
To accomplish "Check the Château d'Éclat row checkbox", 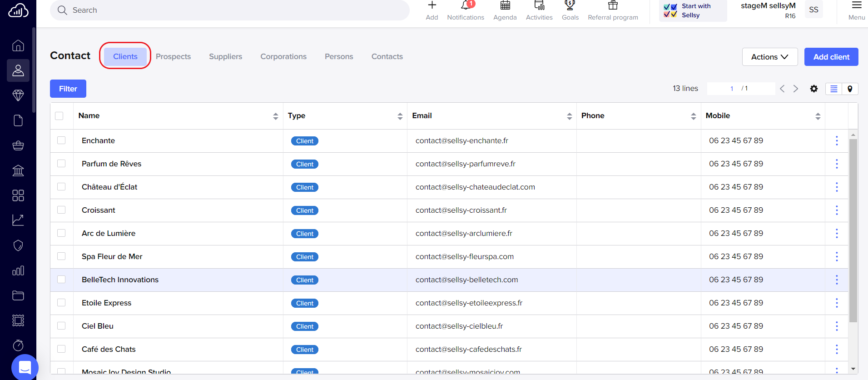I will point(61,187).
